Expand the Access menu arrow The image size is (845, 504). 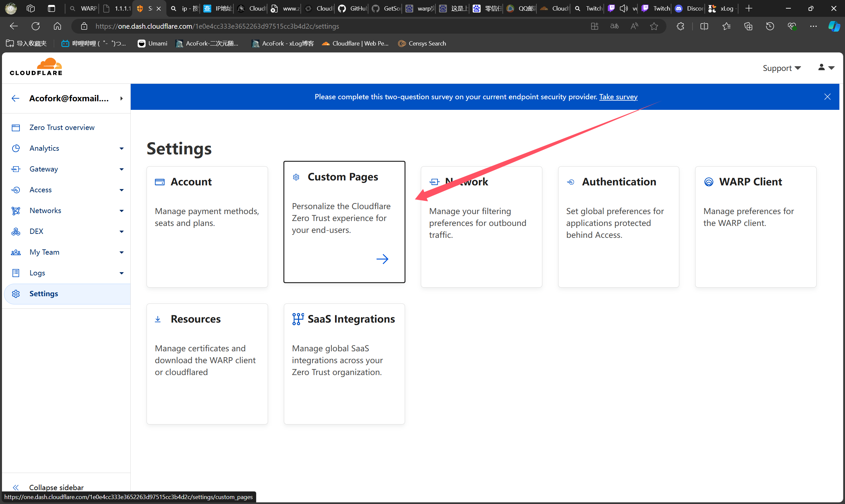pyautogui.click(x=122, y=190)
